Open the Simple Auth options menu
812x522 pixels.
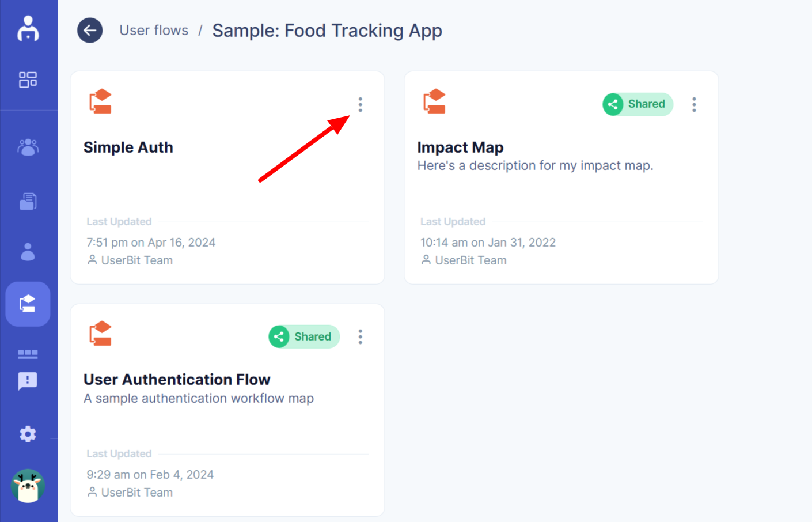(x=361, y=104)
